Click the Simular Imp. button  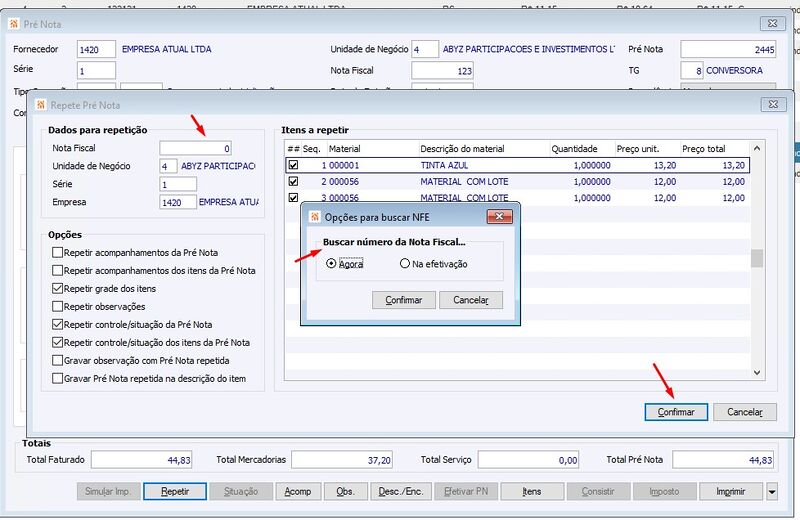(108, 491)
